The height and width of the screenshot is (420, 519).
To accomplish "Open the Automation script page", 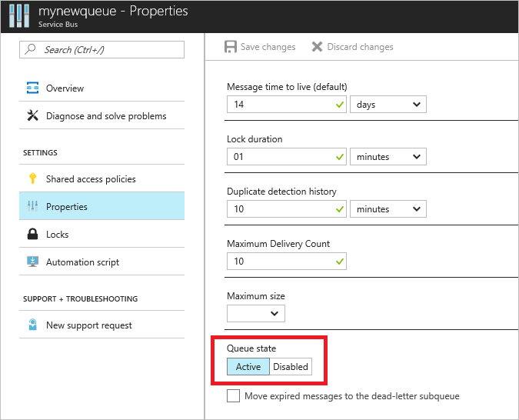I will tap(101, 262).
